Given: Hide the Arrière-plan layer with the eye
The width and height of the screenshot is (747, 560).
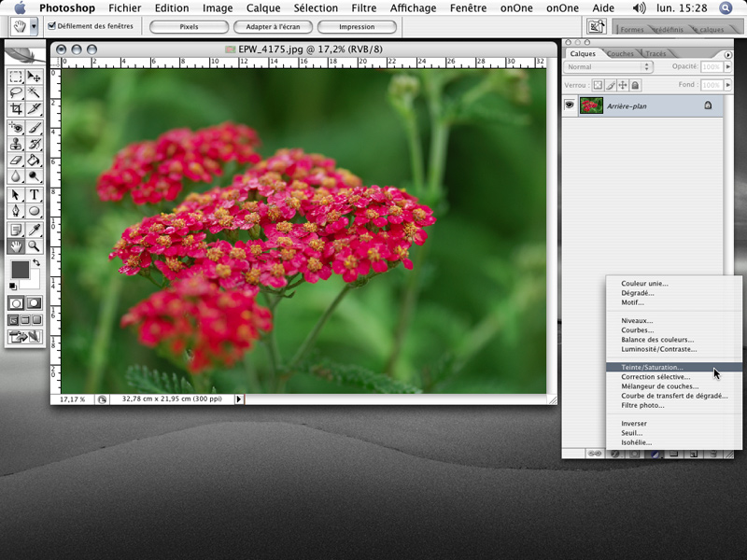Looking at the screenshot, I should click(570, 105).
